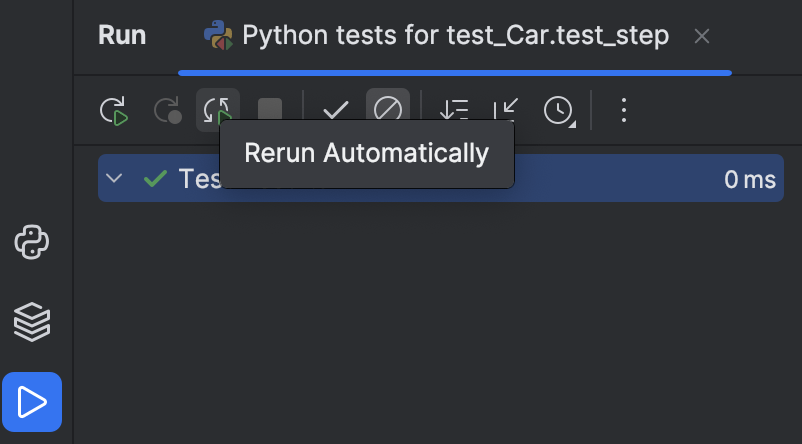Open the Python Packages tool window

pos(32,322)
